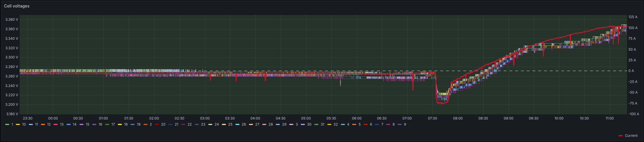644x142 pixels.
Task: Toggle series 20 legend entry
Action: [x=163, y=124]
